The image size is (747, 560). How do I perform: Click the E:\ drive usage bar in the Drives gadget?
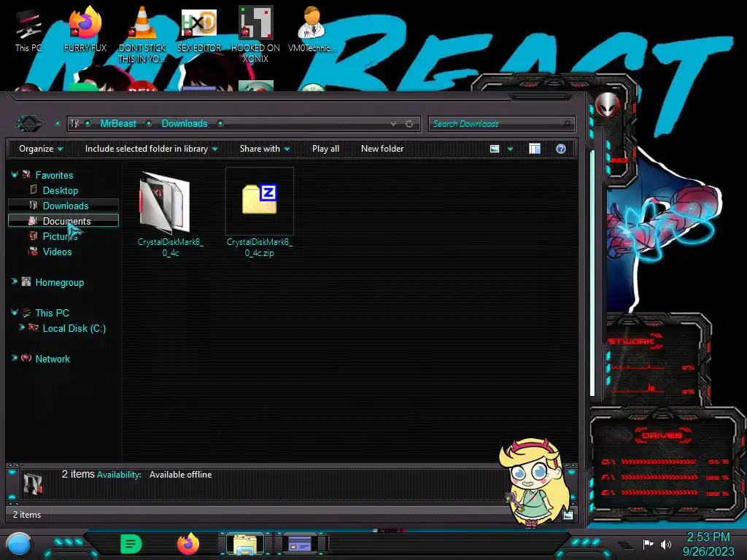point(659,493)
